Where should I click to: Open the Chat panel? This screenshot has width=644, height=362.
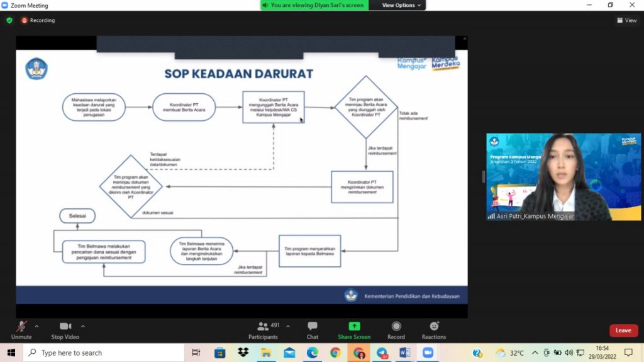coord(312,329)
